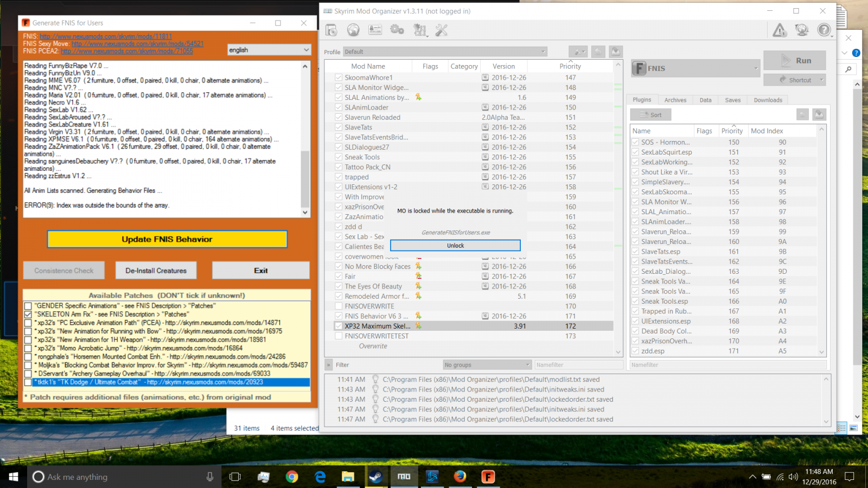Switch to the Archives tab
This screenshot has width=868, height=488.
675,100
